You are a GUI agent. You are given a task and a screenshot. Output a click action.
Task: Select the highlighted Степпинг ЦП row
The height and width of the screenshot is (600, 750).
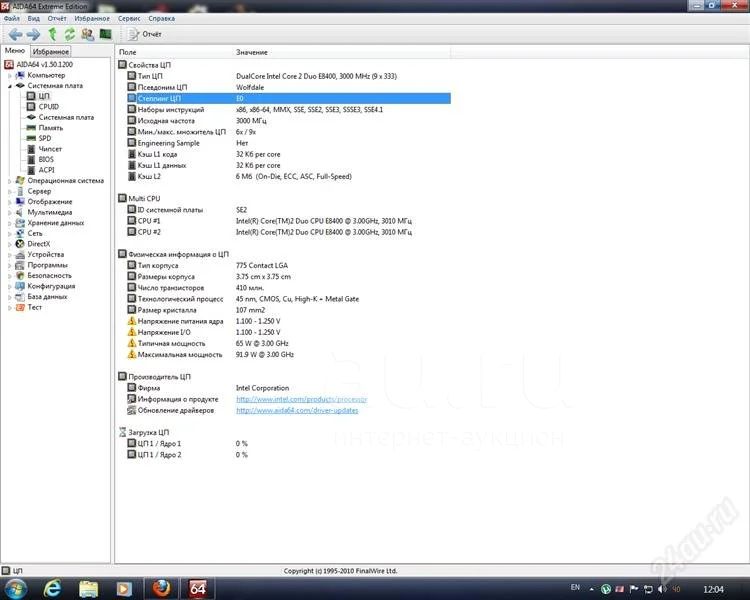283,99
